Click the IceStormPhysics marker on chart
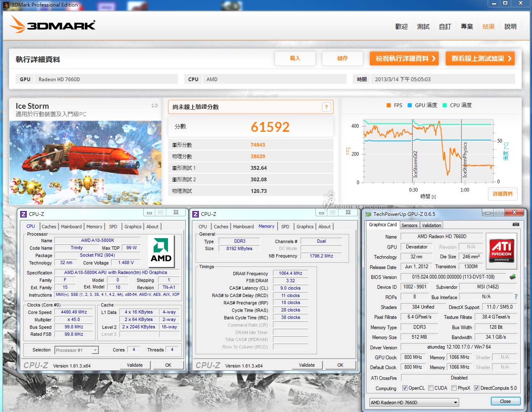 pos(464,160)
